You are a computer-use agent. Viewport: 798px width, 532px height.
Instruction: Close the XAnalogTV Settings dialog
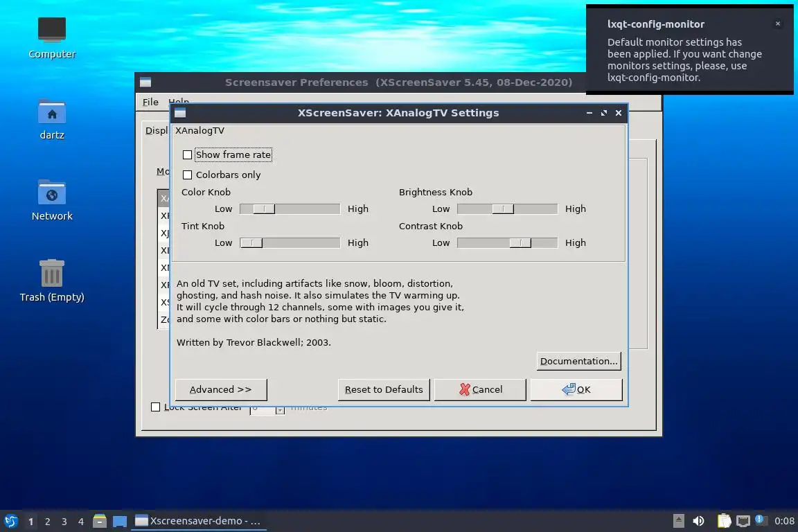pos(619,113)
